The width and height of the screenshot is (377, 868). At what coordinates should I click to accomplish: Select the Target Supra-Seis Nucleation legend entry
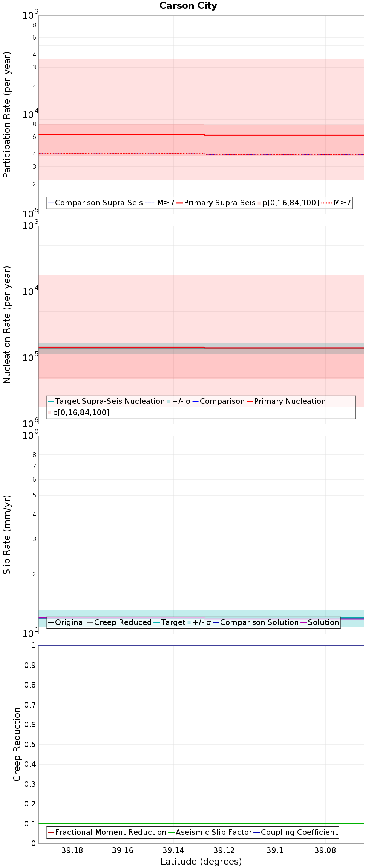pyautogui.click(x=106, y=401)
